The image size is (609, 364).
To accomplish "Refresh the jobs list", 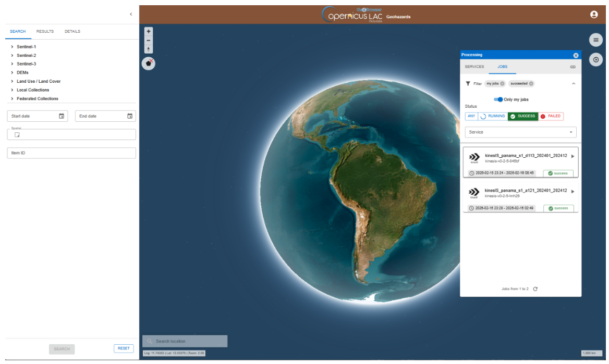I will pos(535,288).
